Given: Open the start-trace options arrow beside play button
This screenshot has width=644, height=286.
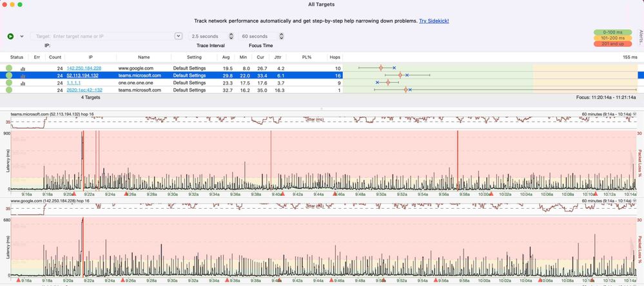Looking at the screenshot, I should coord(22,36).
